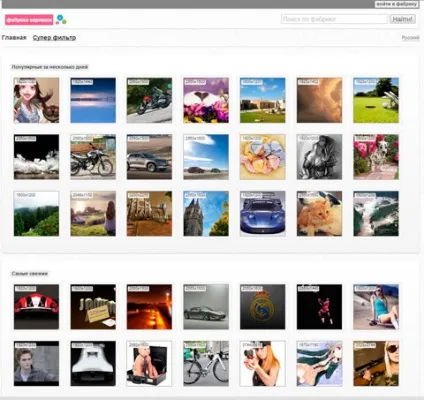Click the login button at top right

(397, 4)
